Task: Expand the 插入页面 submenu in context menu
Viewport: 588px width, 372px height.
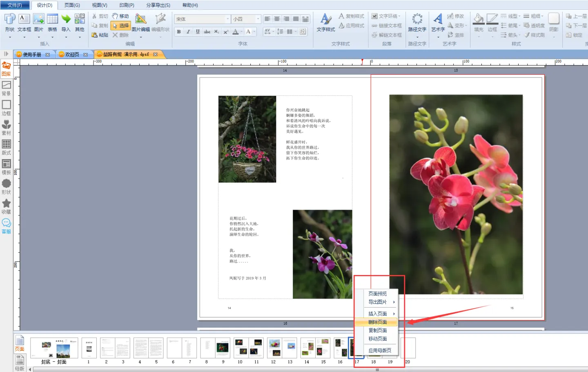Action: tap(381, 314)
